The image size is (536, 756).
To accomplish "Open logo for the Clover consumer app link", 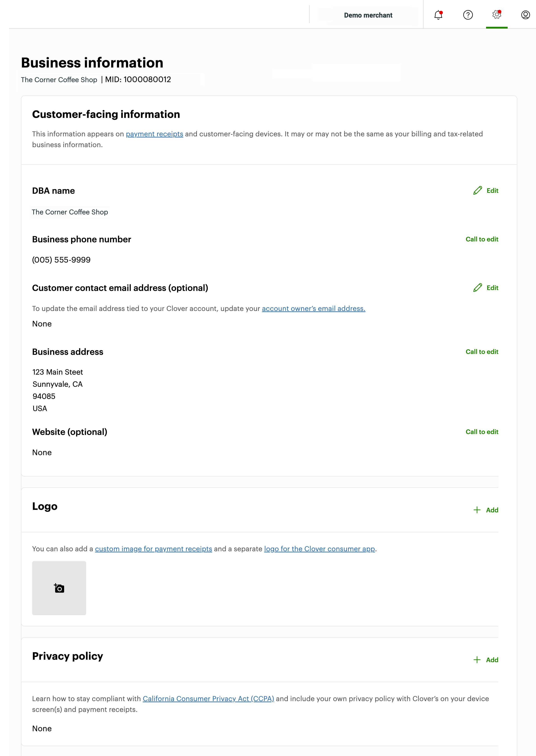I will [x=319, y=549].
